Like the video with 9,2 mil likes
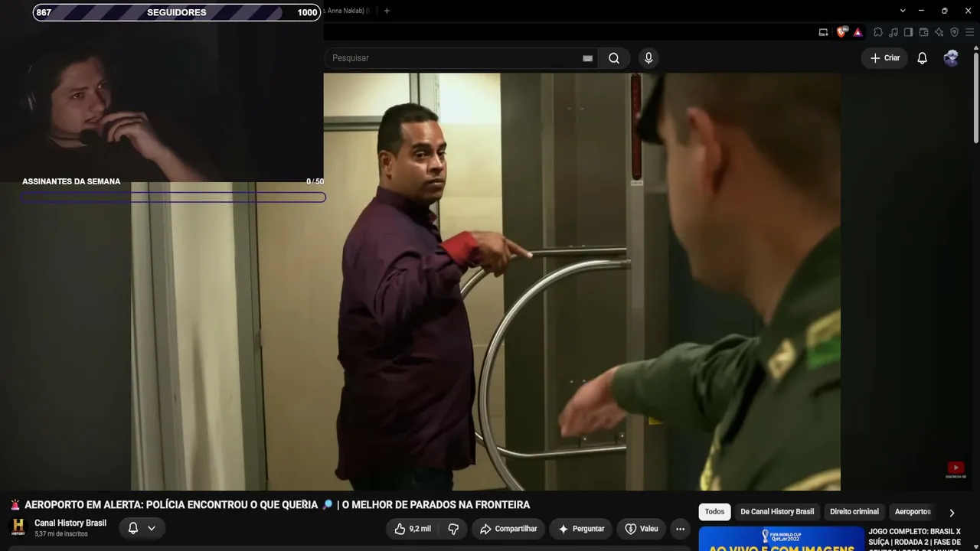Screen dimensions: 980x551 coord(413,529)
